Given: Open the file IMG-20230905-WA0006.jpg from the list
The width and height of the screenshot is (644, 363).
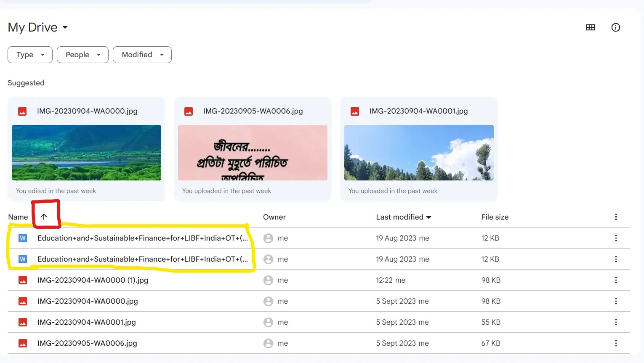Looking at the screenshot, I should 87,343.
